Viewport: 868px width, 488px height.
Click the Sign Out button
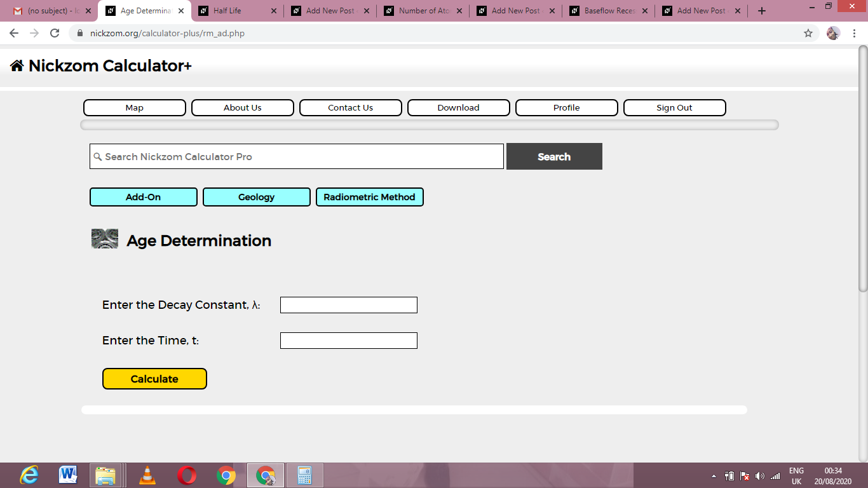click(x=674, y=107)
